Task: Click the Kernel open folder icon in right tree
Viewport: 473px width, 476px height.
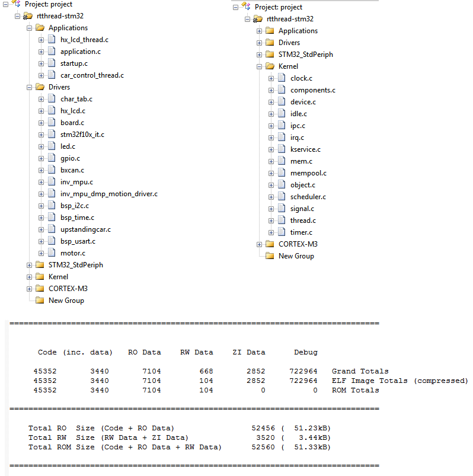Action: click(270, 66)
